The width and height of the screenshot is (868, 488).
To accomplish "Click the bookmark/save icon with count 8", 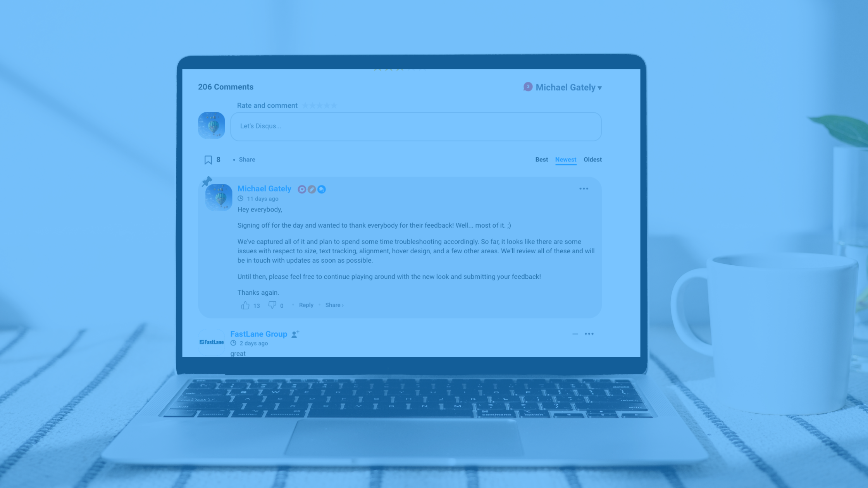I will [208, 160].
